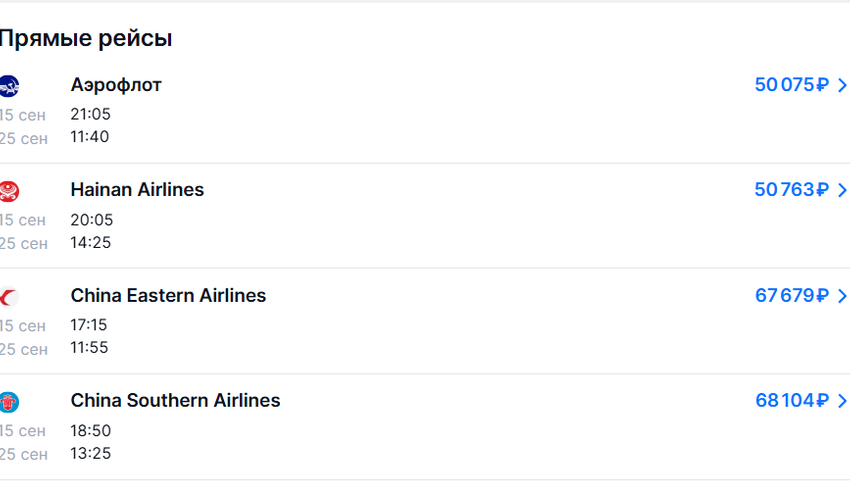This screenshot has width=850, height=490.
Task: Click the Аэрофлот airline name
Action: pyautogui.click(x=116, y=86)
